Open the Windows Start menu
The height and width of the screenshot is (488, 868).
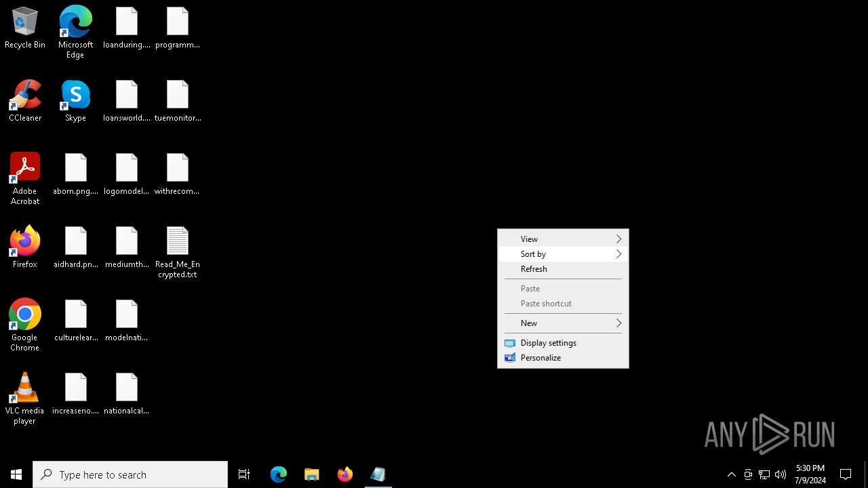(x=16, y=474)
